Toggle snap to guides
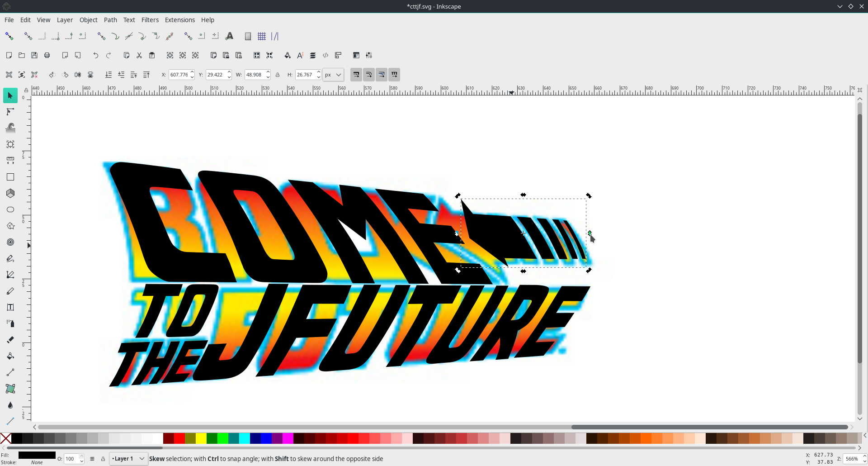Viewport: 868px width, 466px height. click(x=275, y=36)
